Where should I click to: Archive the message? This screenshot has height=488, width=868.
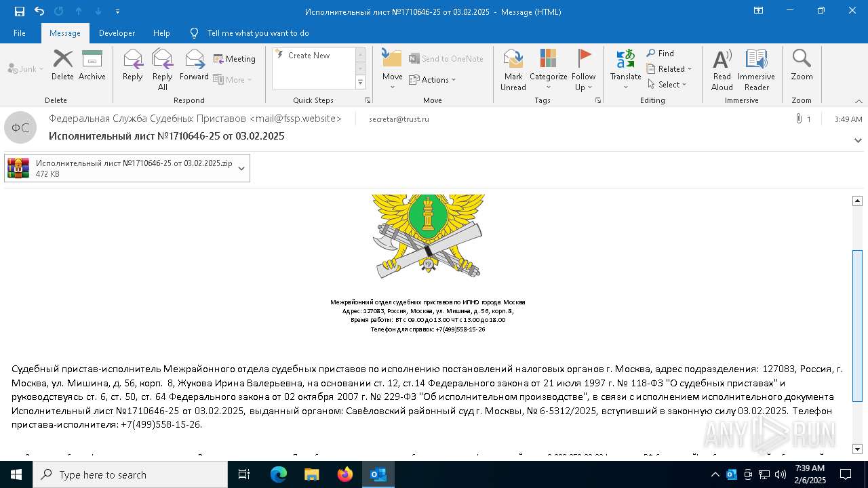[92, 66]
